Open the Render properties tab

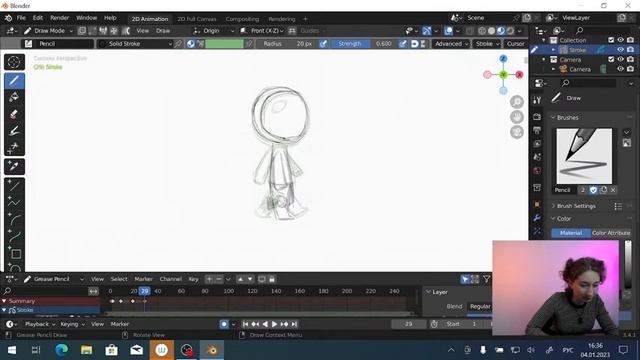(x=537, y=117)
